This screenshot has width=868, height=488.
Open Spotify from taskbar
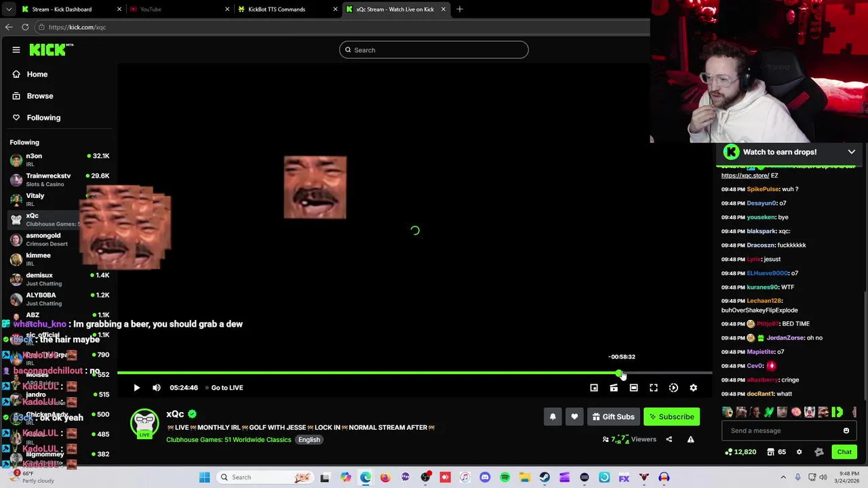coord(505,477)
